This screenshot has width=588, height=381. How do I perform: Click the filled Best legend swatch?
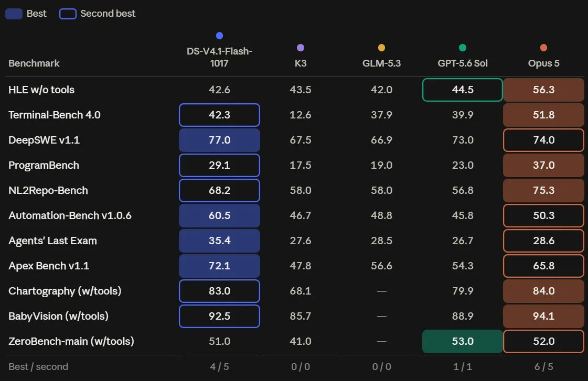coord(14,14)
